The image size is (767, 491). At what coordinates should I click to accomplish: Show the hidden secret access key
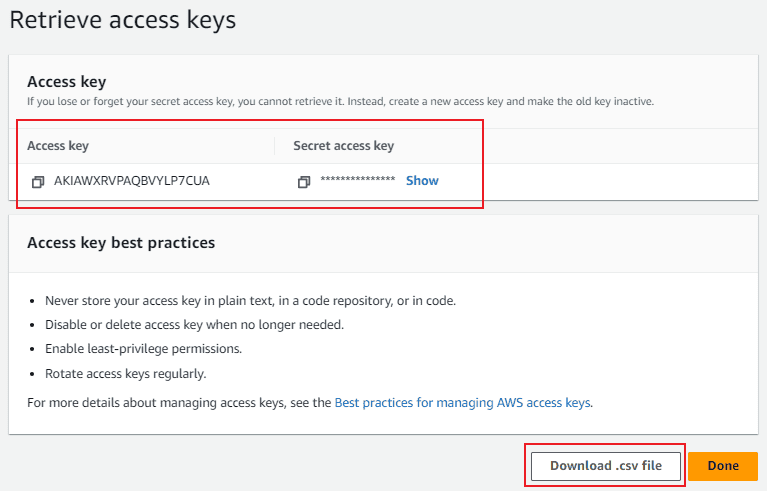pyautogui.click(x=422, y=181)
